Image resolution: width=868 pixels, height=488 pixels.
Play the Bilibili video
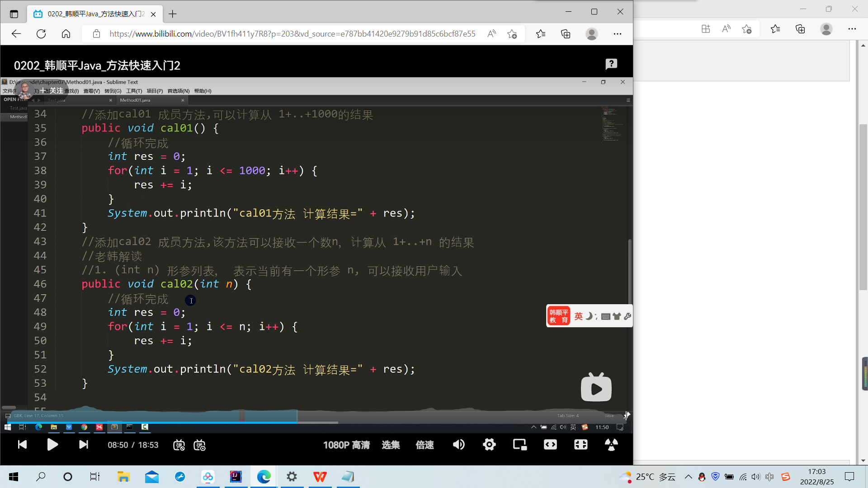(52, 445)
